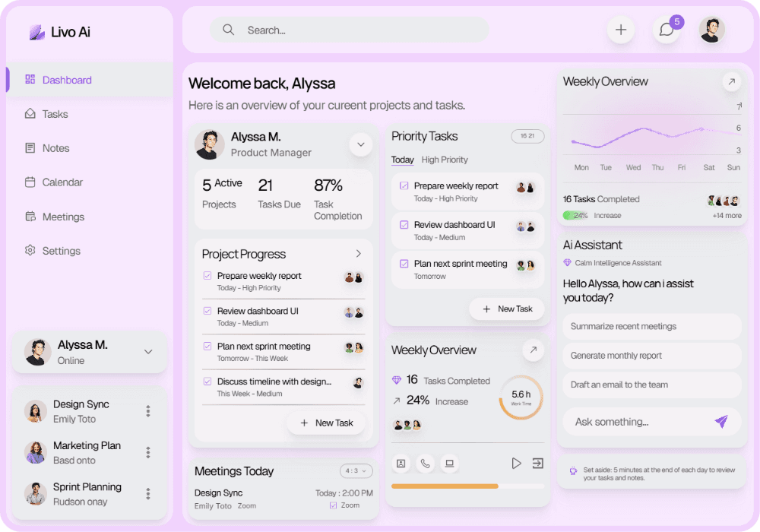Click the search magnifier icon
Image resolution: width=760 pixels, height=532 pixels.
(x=228, y=30)
